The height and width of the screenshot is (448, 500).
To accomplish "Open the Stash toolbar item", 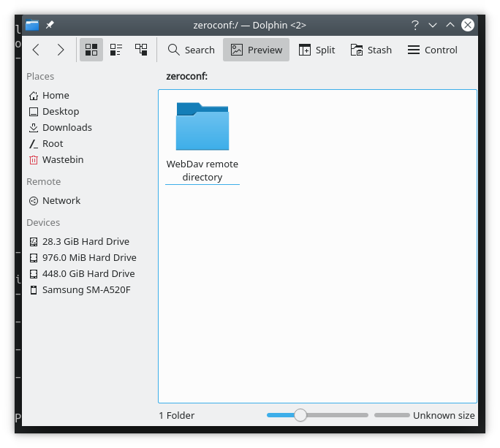I will click(371, 50).
